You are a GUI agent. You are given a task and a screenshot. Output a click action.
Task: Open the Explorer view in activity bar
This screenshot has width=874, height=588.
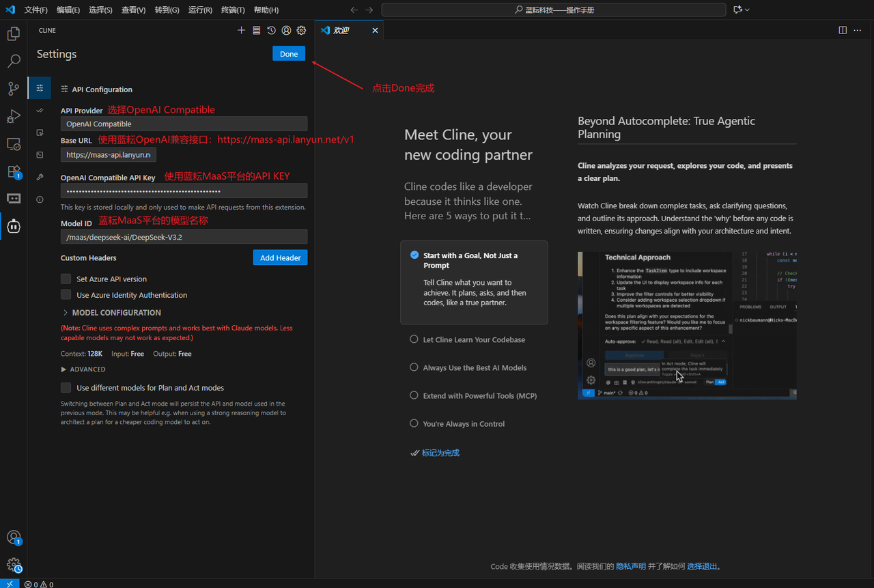coord(14,33)
